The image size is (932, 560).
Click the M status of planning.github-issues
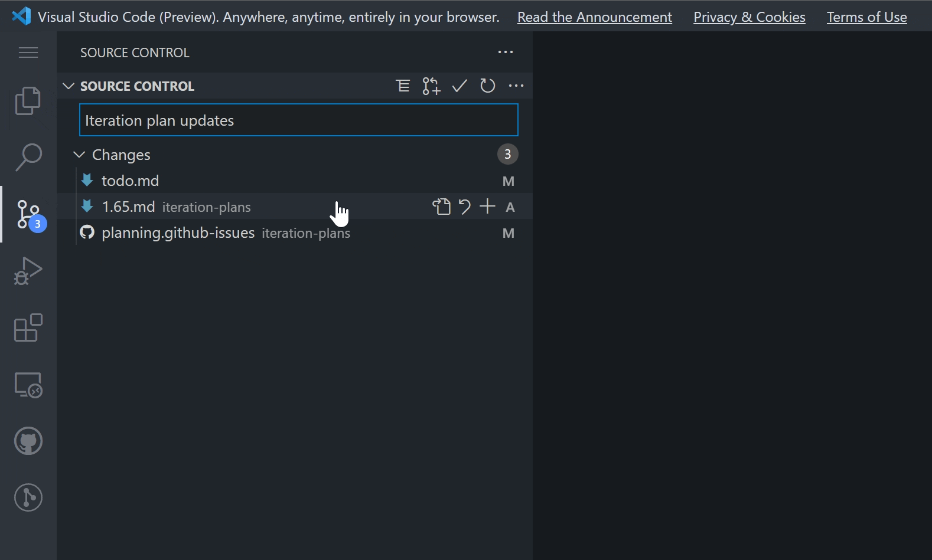tap(509, 233)
